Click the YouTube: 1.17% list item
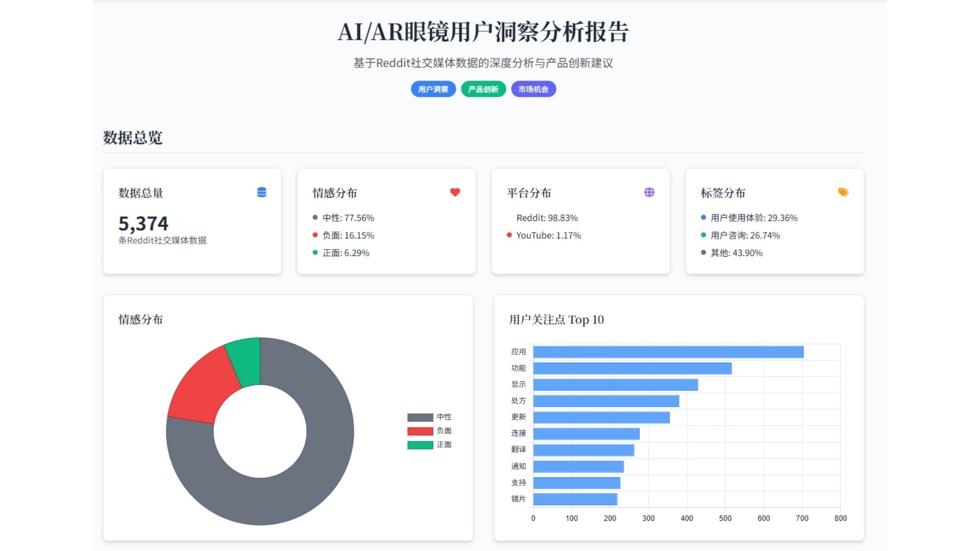 click(x=548, y=235)
